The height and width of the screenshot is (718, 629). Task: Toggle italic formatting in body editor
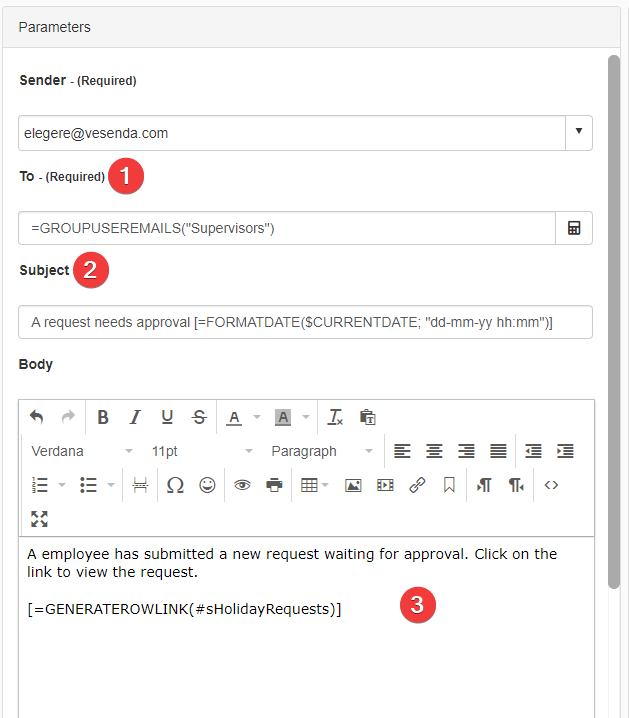(x=135, y=417)
